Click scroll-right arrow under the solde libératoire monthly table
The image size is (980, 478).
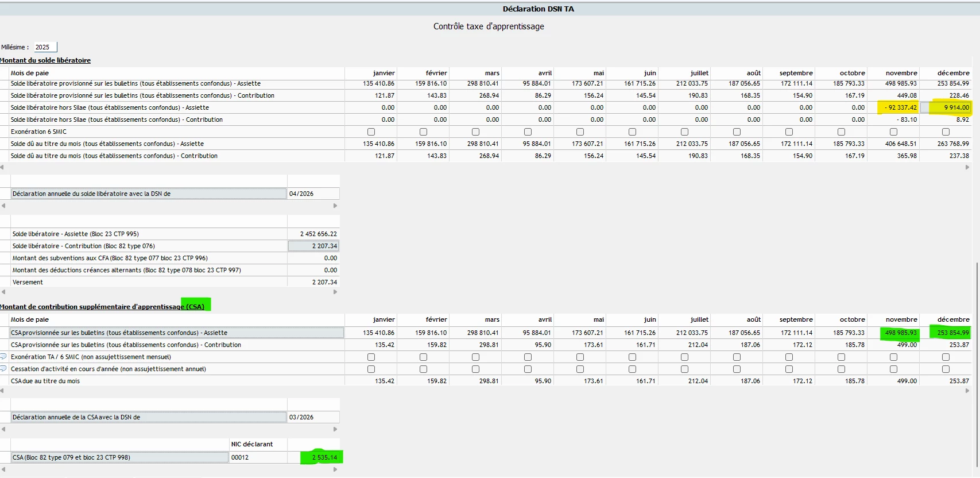(x=967, y=167)
